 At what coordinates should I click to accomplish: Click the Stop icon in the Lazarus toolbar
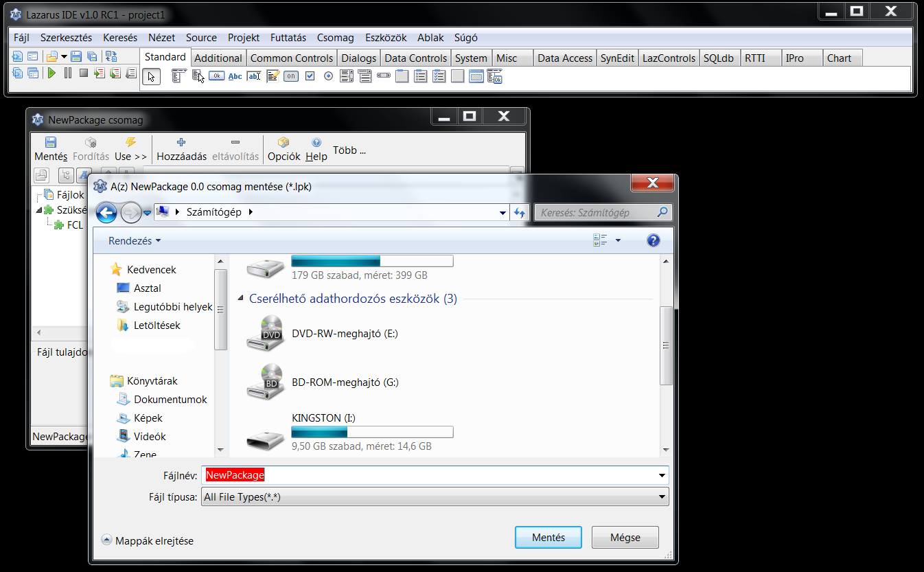(x=83, y=73)
